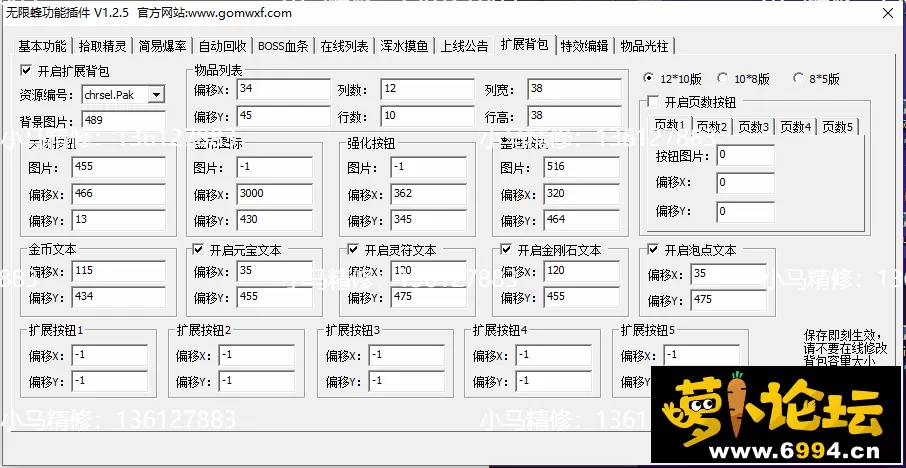Click the 强化按钮 偏移X field with 362

[x=428, y=194]
